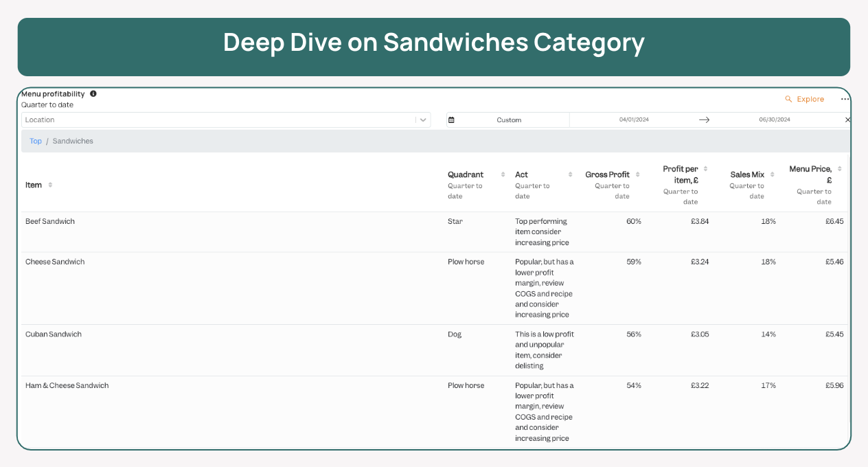Open the Custom date range selector
Image resolution: width=868 pixels, height=467 pixels.
pyautogui.click(x=509, y=119)
